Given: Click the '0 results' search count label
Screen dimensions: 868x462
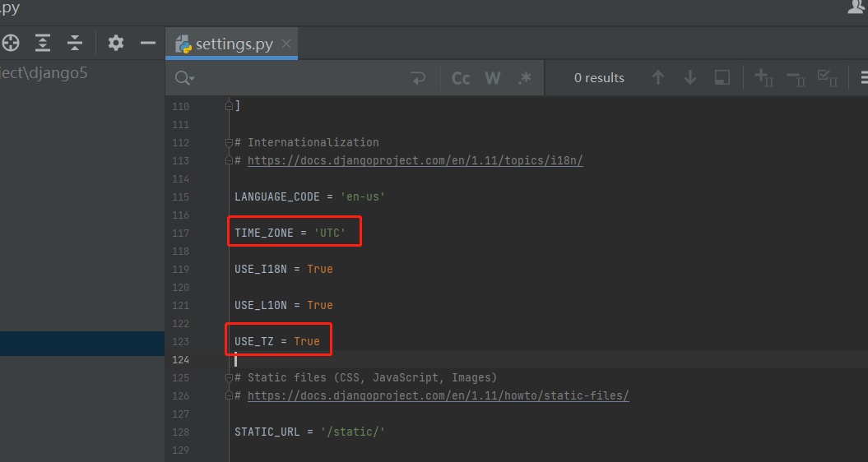Looking at the screenshot, I should (x=599, y=78).
